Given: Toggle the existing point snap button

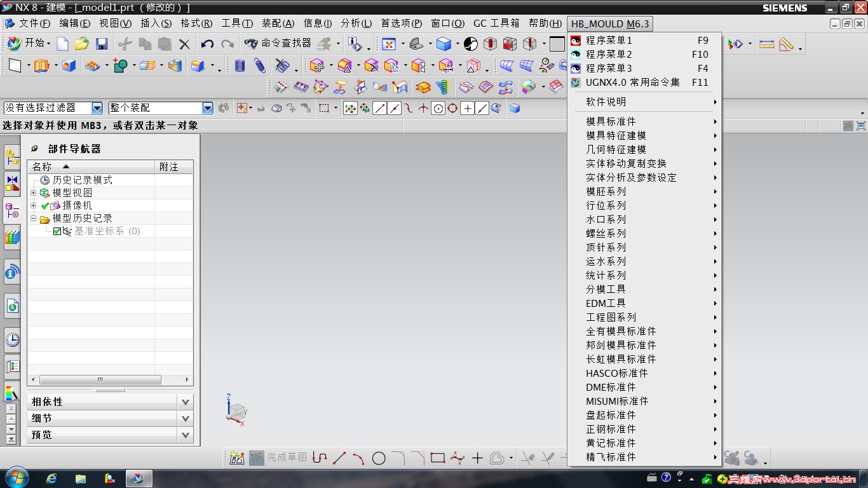Looking at the screenshot, I should 467,109.
